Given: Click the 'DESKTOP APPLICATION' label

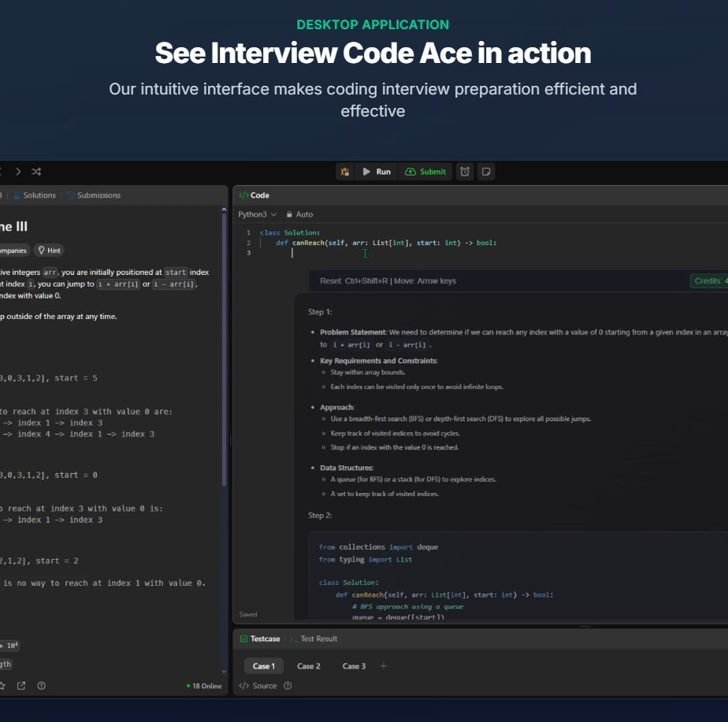Looking at the screenshot, I should (373, 24).
